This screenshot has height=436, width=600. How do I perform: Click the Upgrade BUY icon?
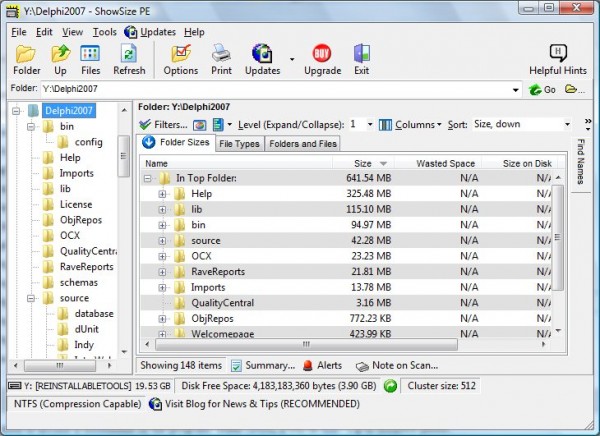pos(322,59)
